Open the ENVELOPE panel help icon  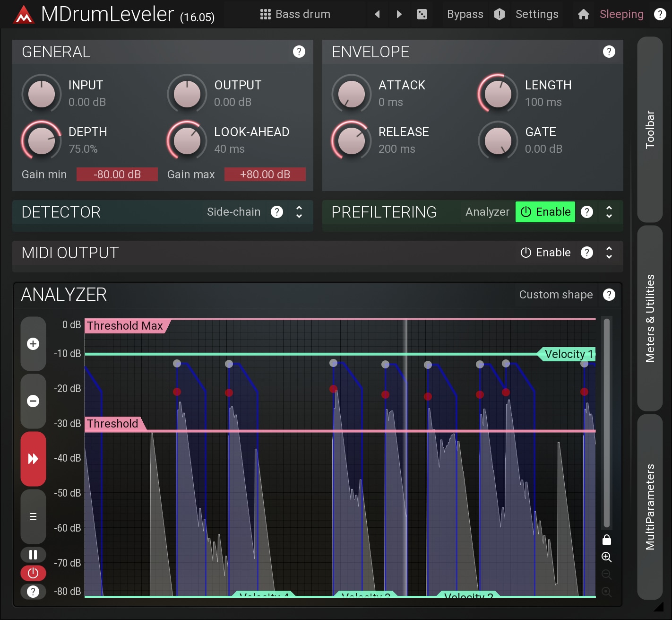609,52
